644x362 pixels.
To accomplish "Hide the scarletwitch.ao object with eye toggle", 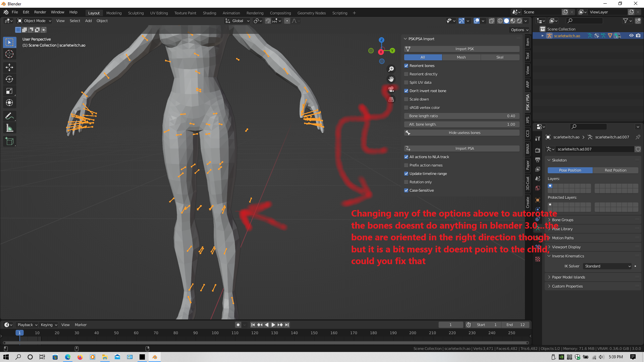I will click(x=632, y=36).
